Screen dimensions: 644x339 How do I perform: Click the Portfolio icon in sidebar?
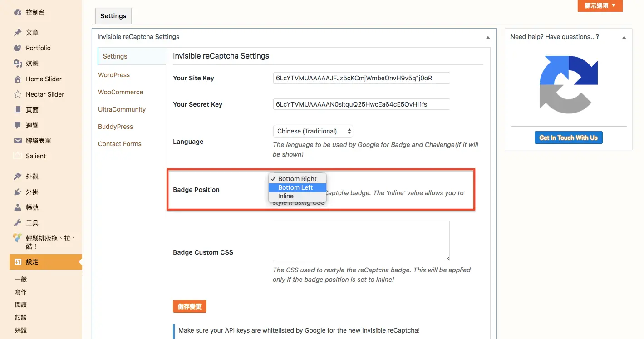point(18,48)
